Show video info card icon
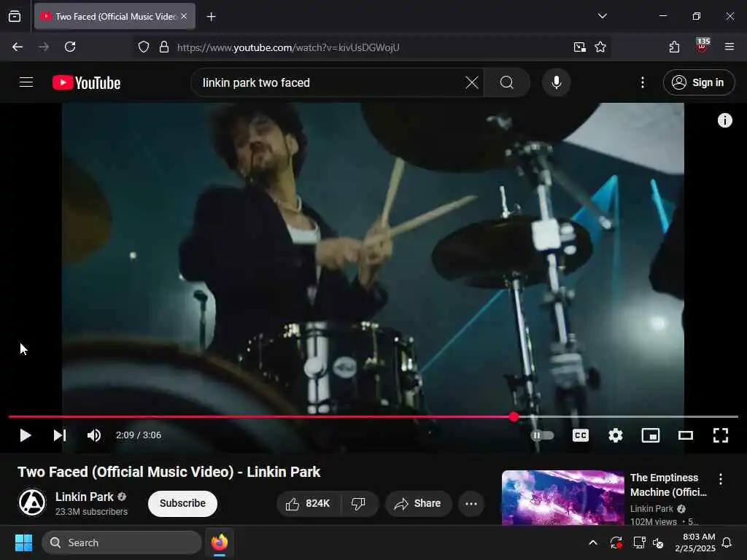 (x=724, y=120)
